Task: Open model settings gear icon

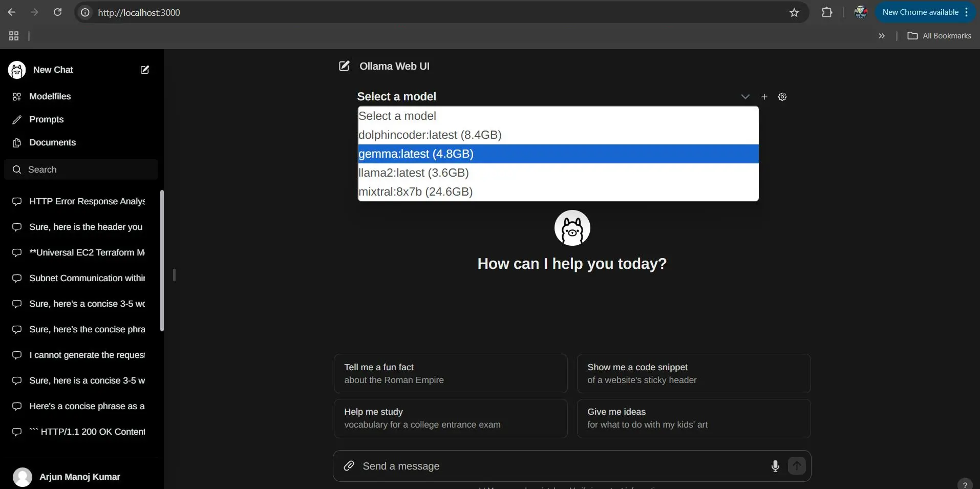Action: click(x=782, y=97)
